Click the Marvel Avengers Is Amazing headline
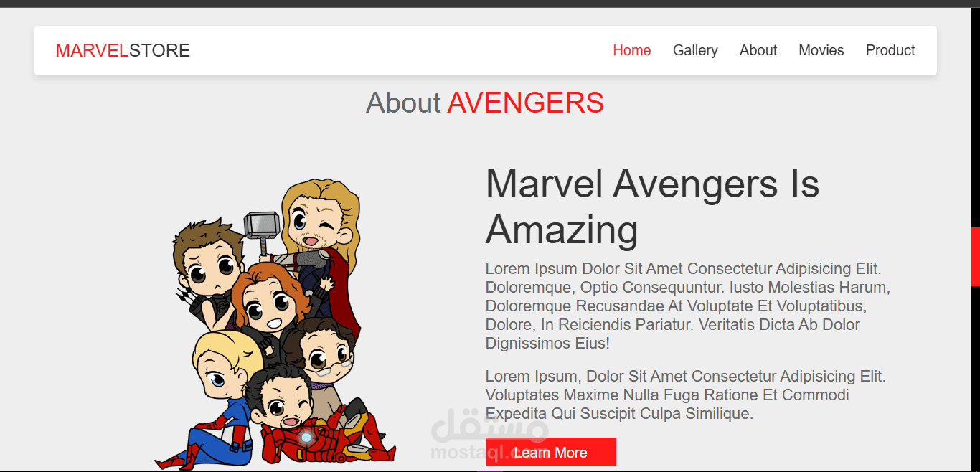Image resolution: width=980 pixels, height=472 pixels. coord(652,207)
